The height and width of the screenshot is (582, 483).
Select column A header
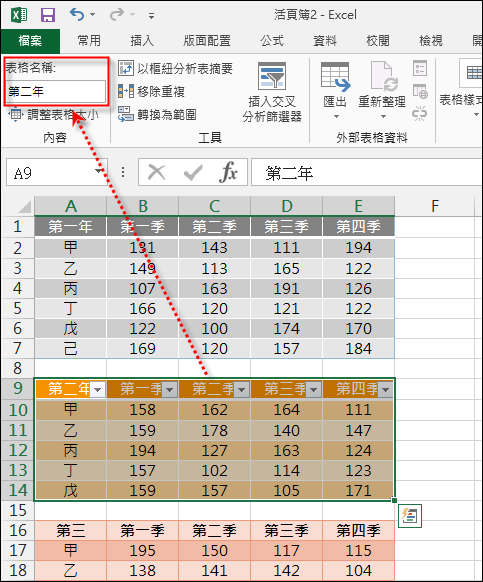coord(71,206)
